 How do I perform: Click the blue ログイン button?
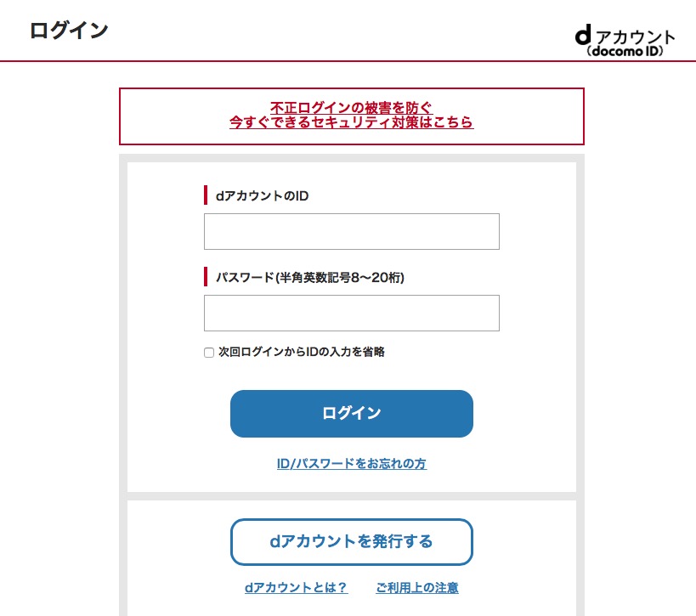point(352,414)
